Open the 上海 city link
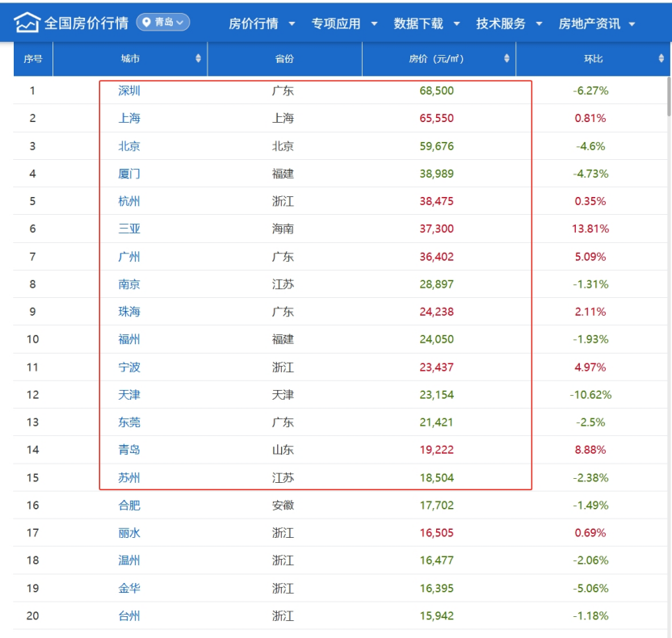The height and width of the screenshot is (638, 672). pyautogui.click(x=129, y=118)
